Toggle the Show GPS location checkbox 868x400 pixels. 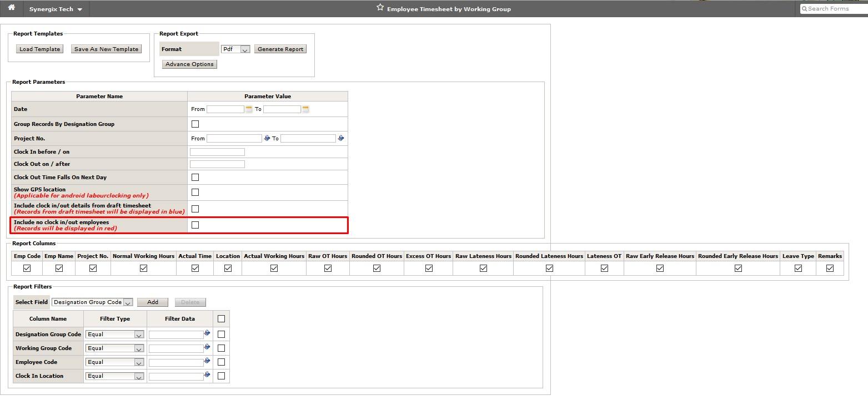point(195,192)
